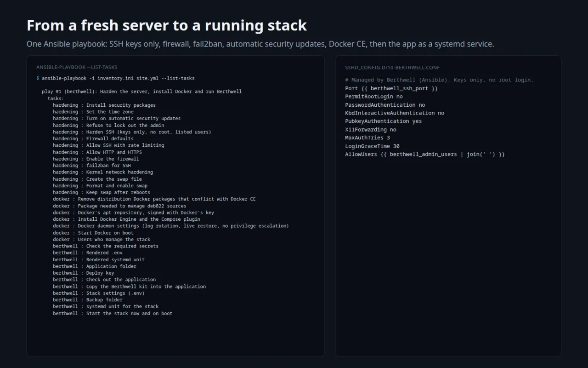The image size is (588, 368).
Task: Click the 'Install security packages' task line
Action: (x=104, y=105)
